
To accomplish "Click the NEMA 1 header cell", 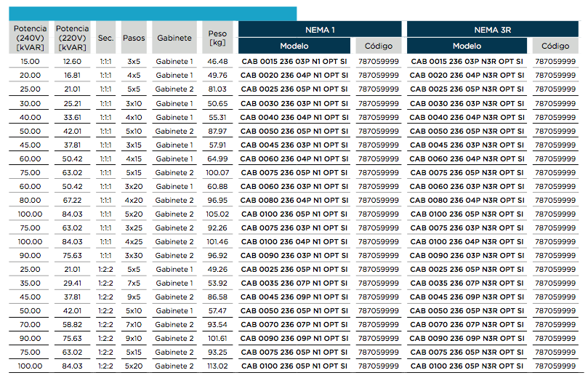I will pyautogui.click(x=320, y=29).
